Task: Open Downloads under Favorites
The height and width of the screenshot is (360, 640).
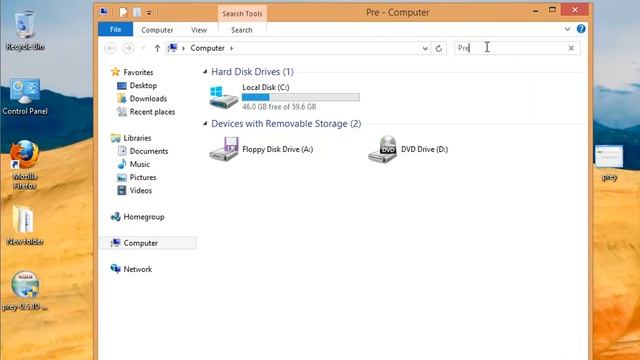Action: pyautogui.click(x=148, y=98)
